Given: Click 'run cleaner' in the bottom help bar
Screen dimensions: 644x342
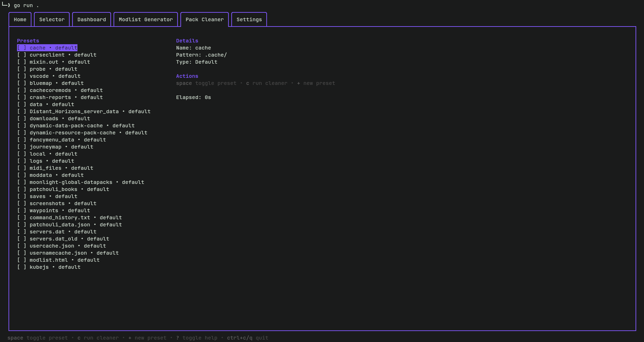Looking at the screenshot, I should [x=101, y=338].
